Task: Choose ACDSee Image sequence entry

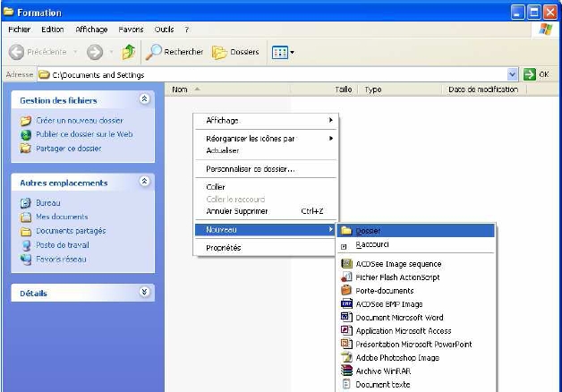Action: click(x=416, y=264)
